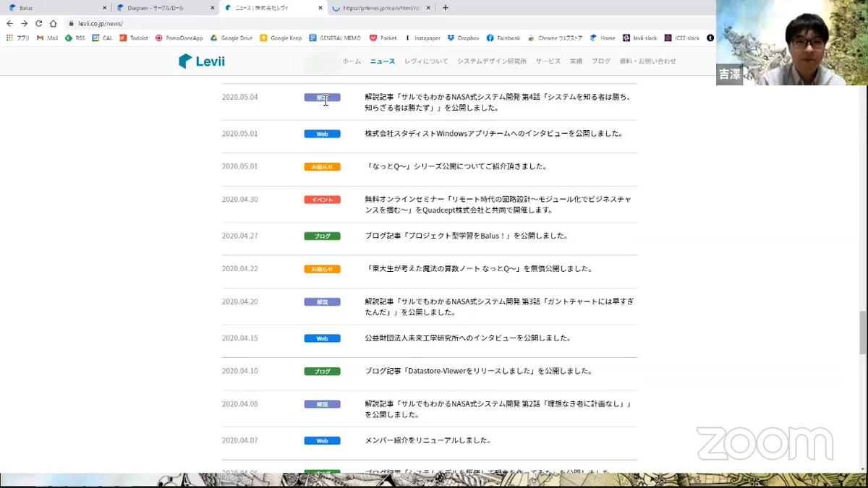868x488 pixels.
Task: Open the アプリ apps grid bookmark
Action: pos(18,38)
